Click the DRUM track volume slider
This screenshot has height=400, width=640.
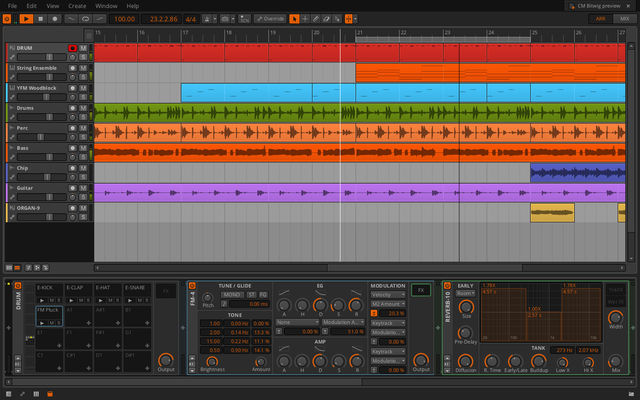tap(42, 57)
